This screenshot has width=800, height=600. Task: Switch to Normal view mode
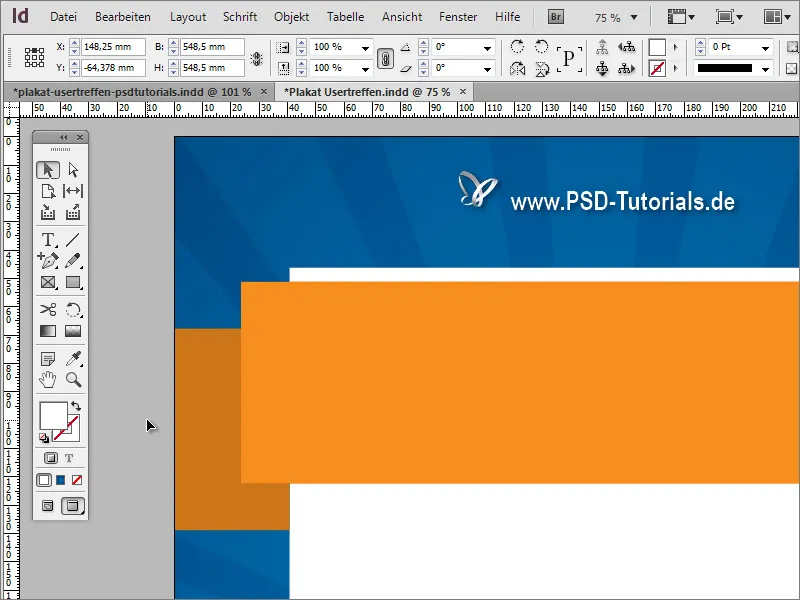click(47, 506)
